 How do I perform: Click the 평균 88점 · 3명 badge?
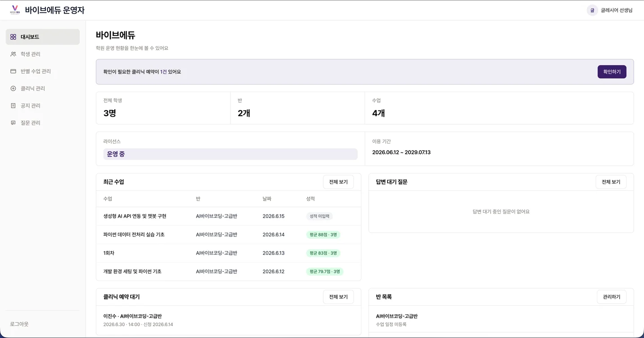coord(323,234)
